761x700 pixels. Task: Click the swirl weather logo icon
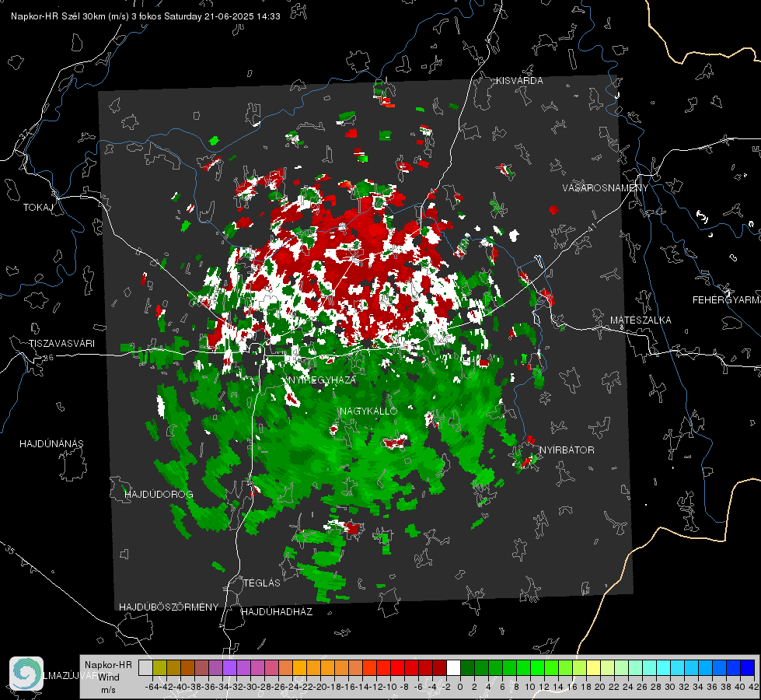point(26,674)
